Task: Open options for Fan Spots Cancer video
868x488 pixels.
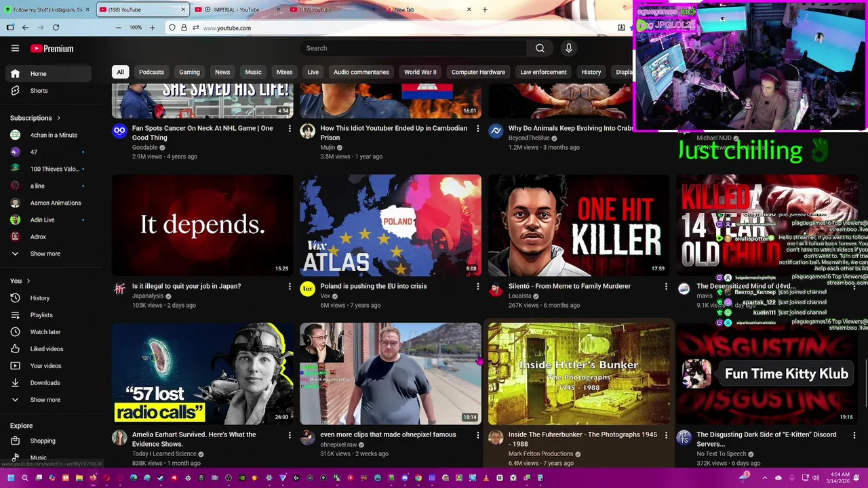Action: coord(290,129)
